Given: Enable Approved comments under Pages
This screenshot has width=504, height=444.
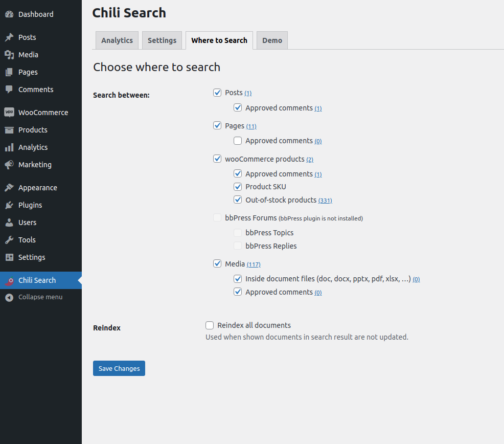Looking at the screenshot, I should click(x=238, y=141).
